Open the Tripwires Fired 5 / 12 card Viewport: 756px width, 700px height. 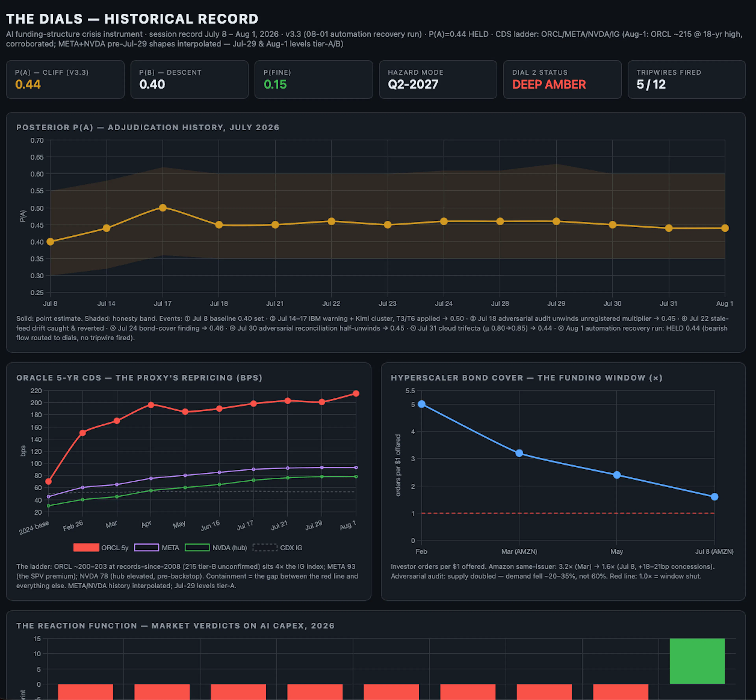point(686,80)
